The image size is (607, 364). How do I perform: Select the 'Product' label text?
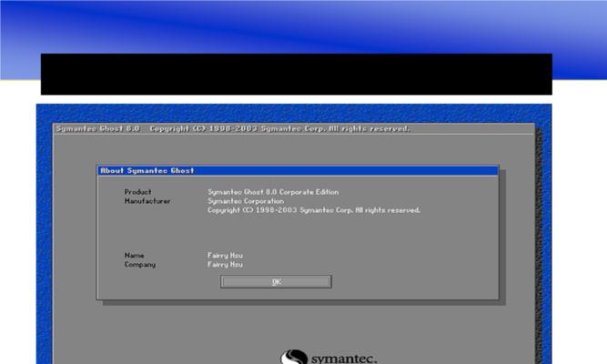137,192
